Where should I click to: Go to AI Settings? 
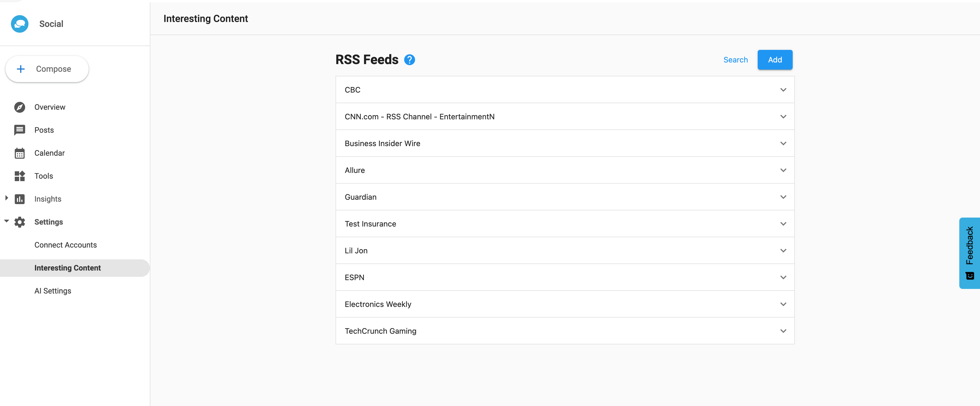[x=52, y=291]
